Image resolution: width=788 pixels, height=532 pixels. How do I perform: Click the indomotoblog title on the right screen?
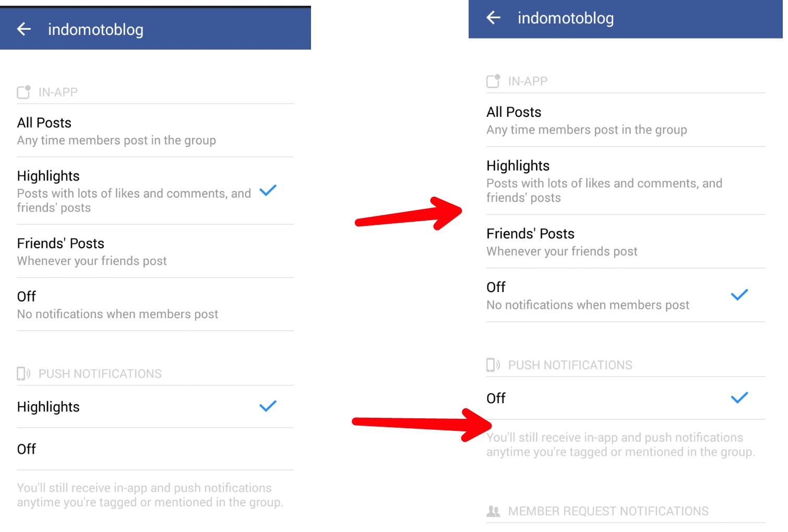(565, 18)
